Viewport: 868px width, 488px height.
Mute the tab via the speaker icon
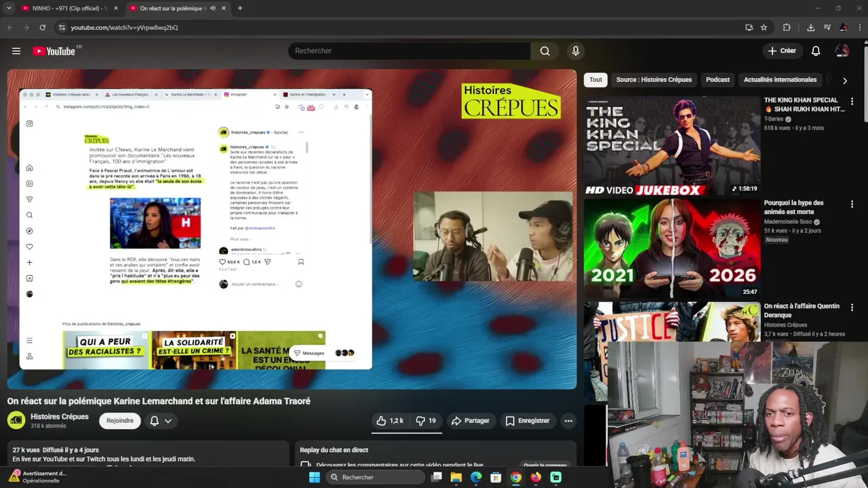click(x=212, y=8)
